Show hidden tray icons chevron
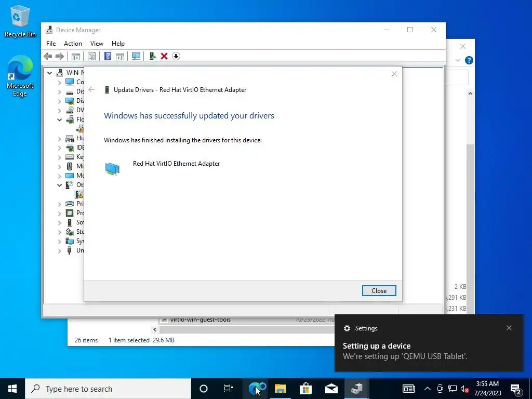Image resolution: width=532 pixels, height=399 pixels. (x=428, y=389)
